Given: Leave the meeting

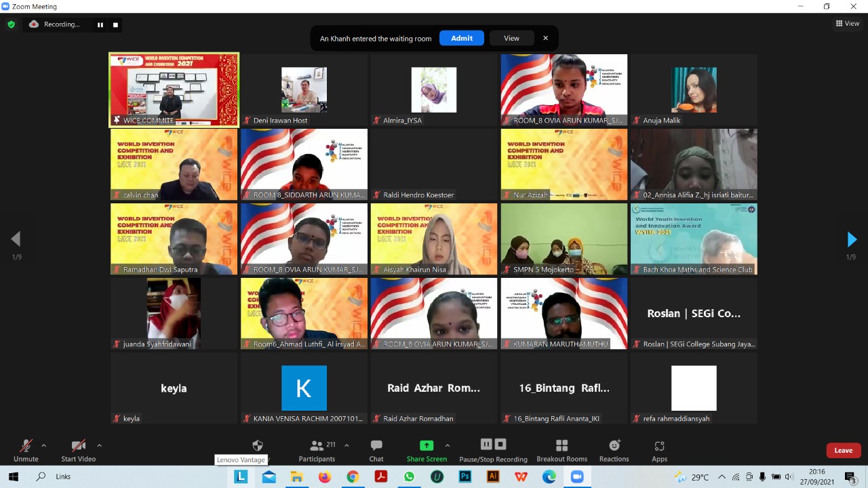Looking at the screenshot, I should pos(843,450).
